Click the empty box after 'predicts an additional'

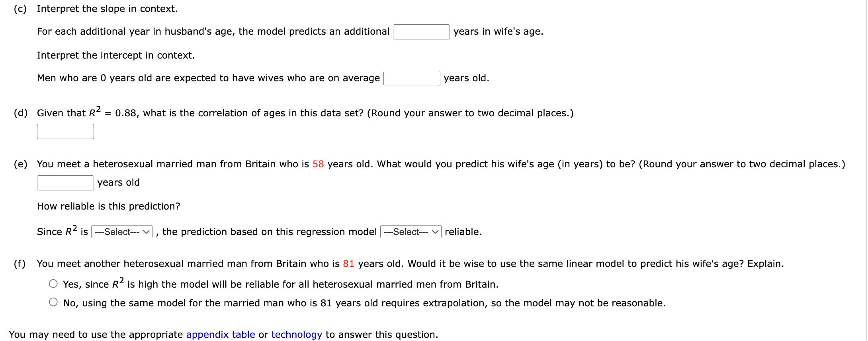pos(421,32)
